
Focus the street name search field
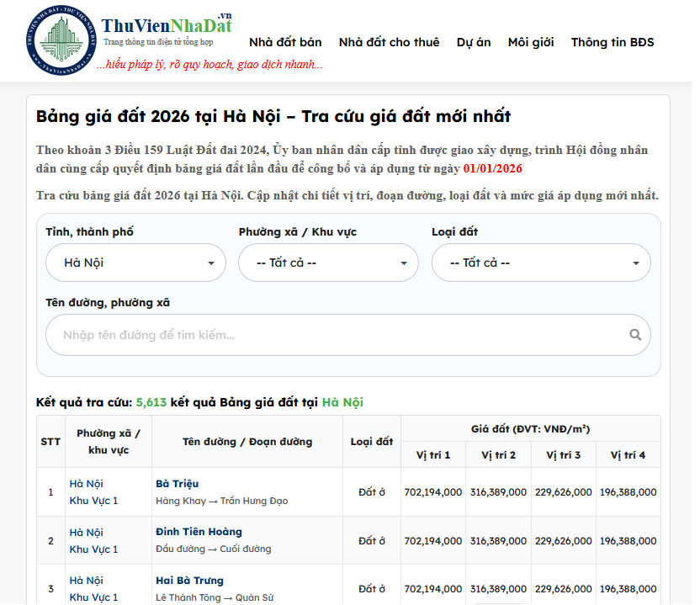pyautogui.click(x=337, y=335)
